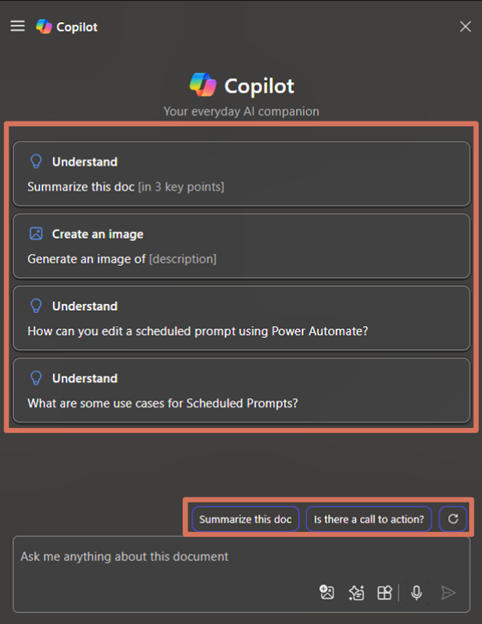
Task: Choose the Create an image card
Action: tap(242, 246)
